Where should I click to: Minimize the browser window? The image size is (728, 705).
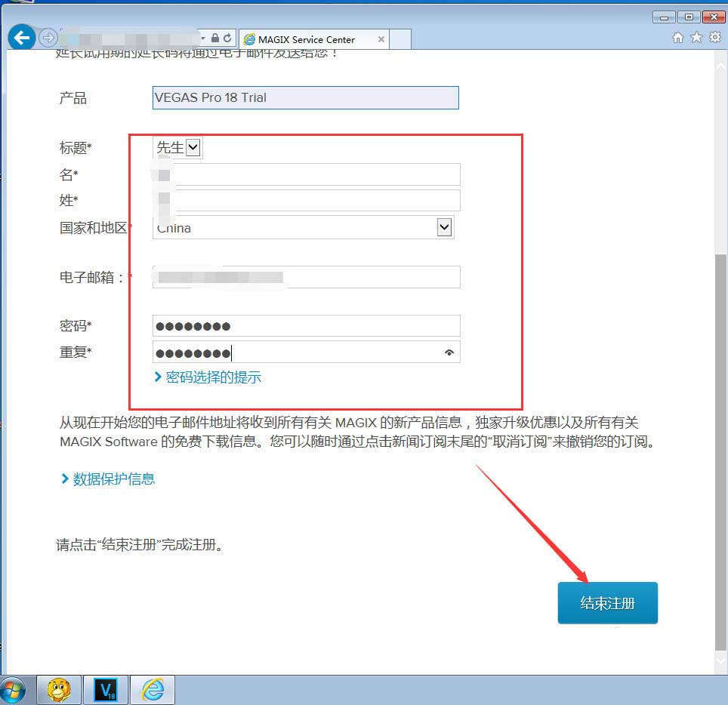pyautogui.click(x=664, y=17)
